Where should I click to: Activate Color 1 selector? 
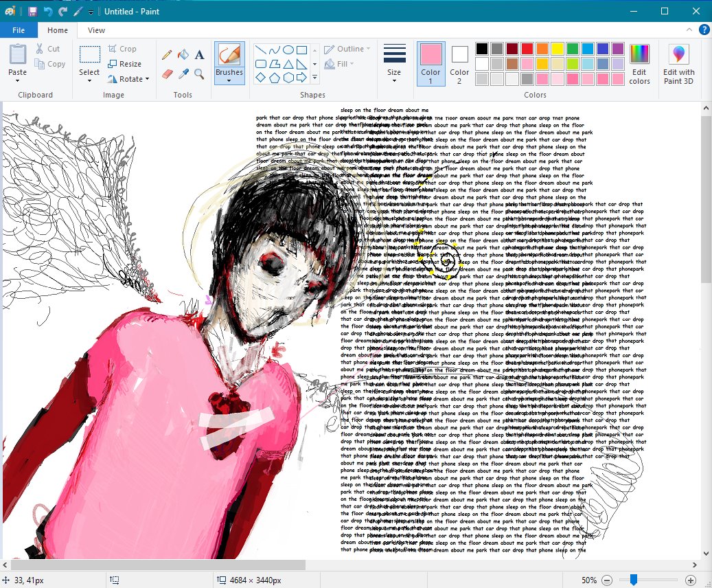[430, 64]
